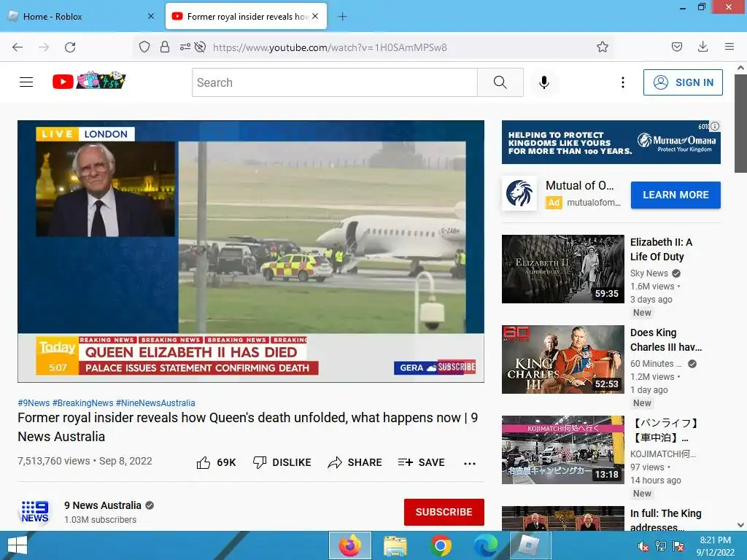Image resolution: width=747 pixels, height=560 pixels.
Task: Click the LEARN MORE ad button
Action: coord(676,195)
